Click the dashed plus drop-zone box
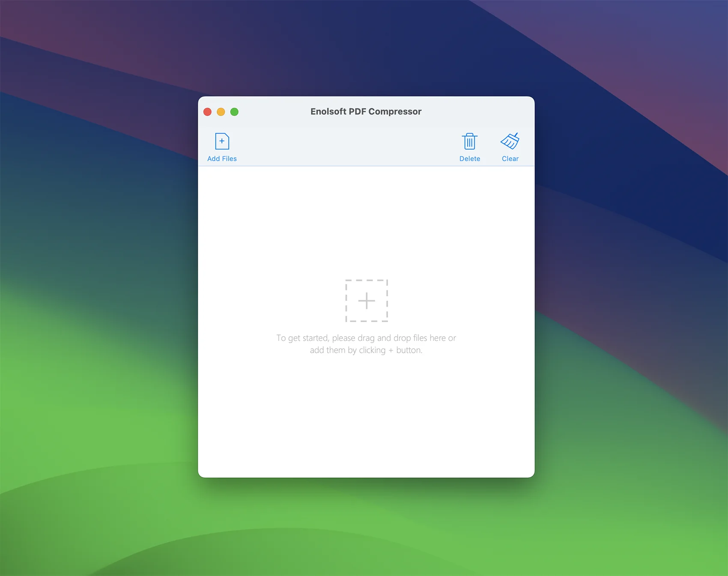The width and height of the screenshot is (728, 576). tap(367, 301)
